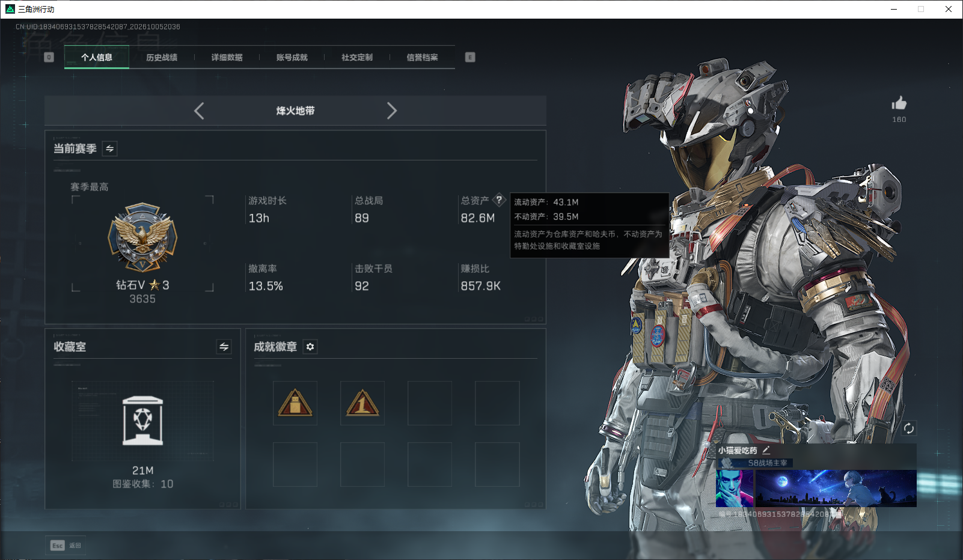
Task: Open the 详细数据 tab
Action: click(227, 57)
